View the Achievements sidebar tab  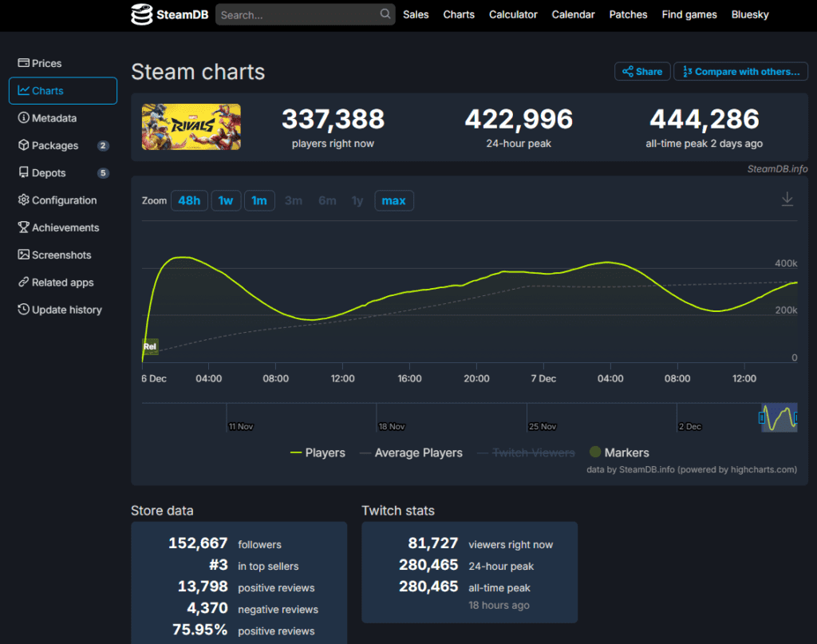[x=63, y=227]
